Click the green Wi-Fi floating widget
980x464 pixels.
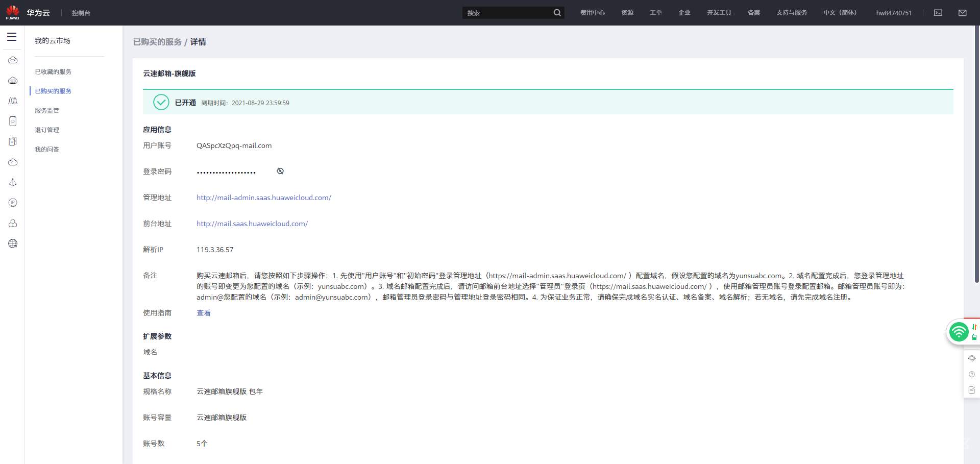click(x=959, y=332)
